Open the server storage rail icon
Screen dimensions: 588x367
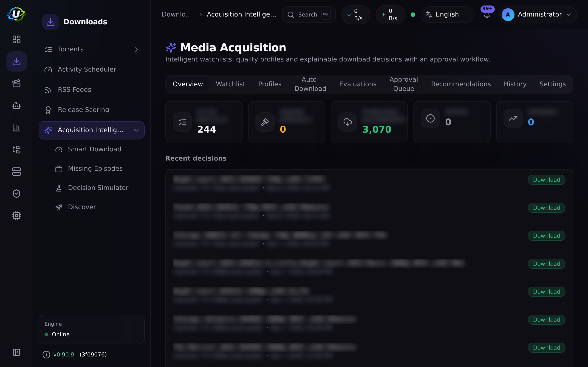point(16,172)
